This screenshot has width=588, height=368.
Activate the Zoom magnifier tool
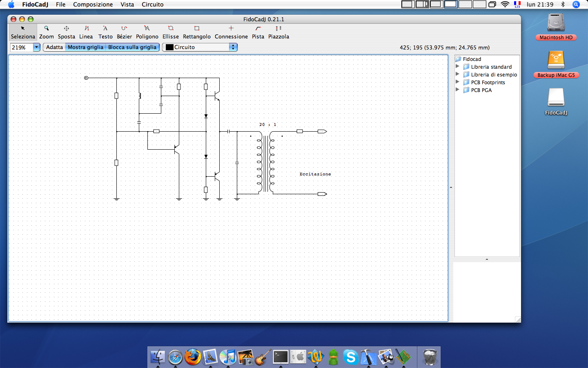pos(47,32)
